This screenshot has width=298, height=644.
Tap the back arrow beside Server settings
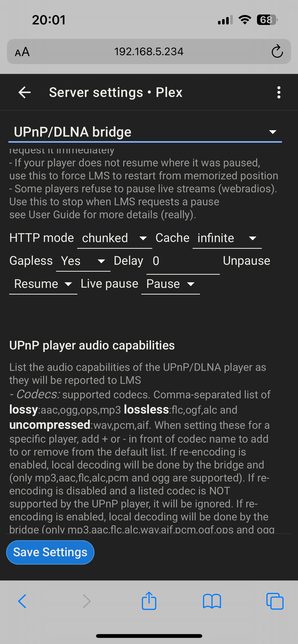click(x=24, y=92)
